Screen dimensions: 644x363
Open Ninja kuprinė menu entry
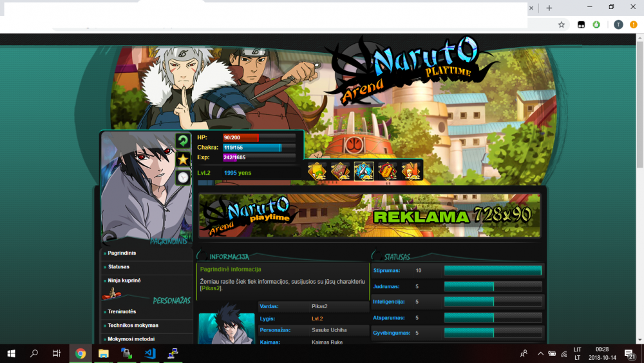tap(124, 280)
